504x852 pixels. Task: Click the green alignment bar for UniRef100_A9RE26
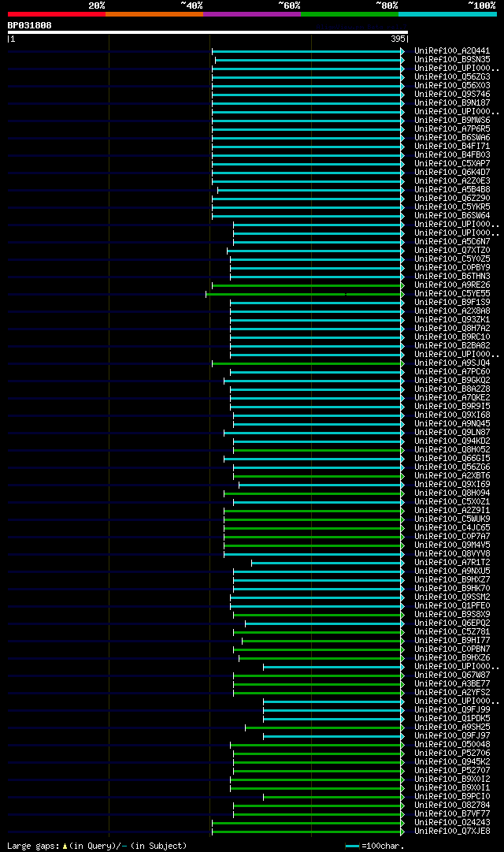(307, 285)
